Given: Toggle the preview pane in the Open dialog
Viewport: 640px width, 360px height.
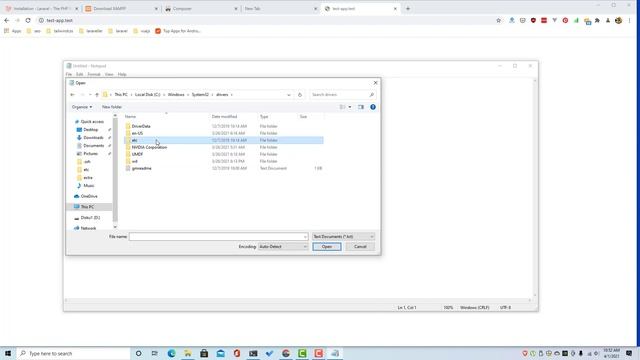Looking at the screenshot, I should 361,107.
